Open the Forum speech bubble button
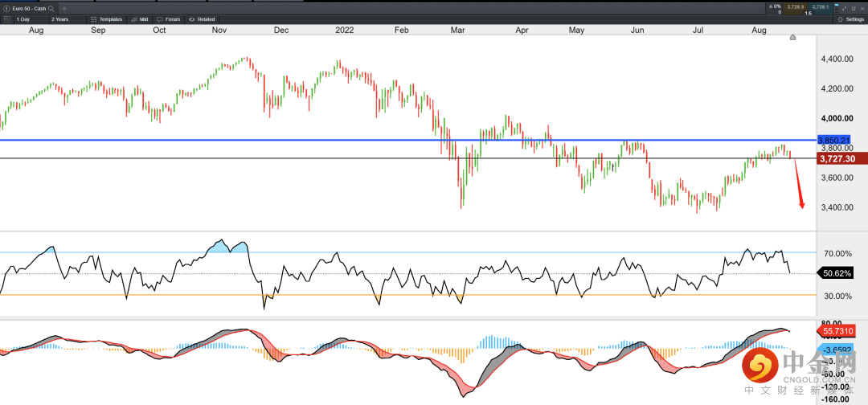This screenshot has width=868, height=405. [x=169, y=18]
